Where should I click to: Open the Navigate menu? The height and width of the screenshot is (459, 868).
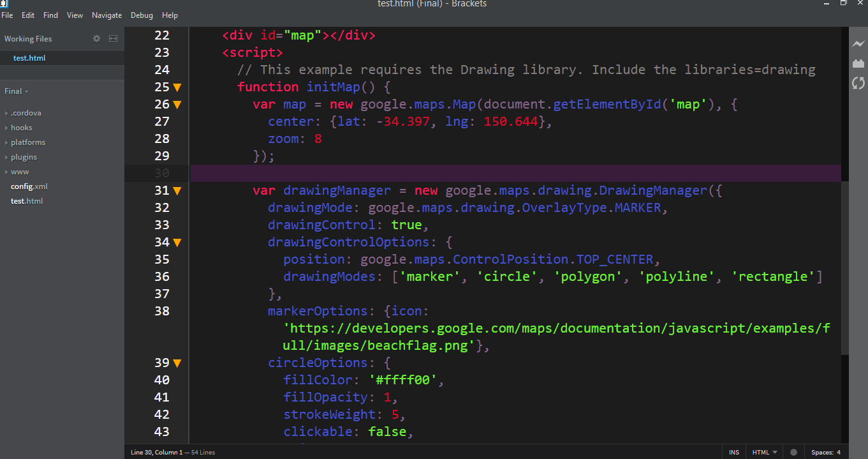[x=107, y=15]
